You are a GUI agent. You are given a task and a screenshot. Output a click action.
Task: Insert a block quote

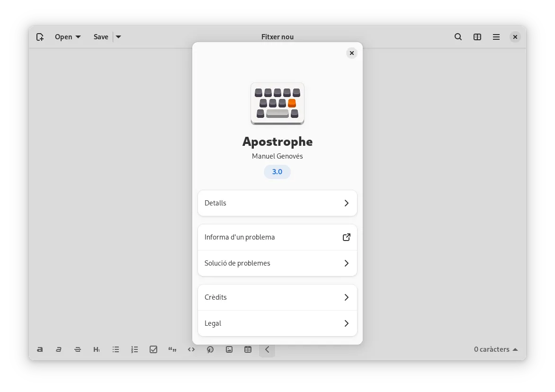click(172, 349)
